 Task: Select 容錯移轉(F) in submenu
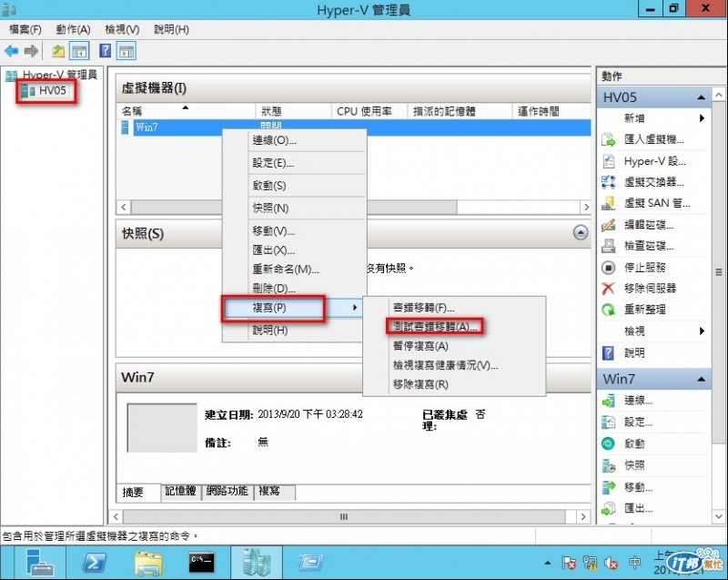pos(454,308)
